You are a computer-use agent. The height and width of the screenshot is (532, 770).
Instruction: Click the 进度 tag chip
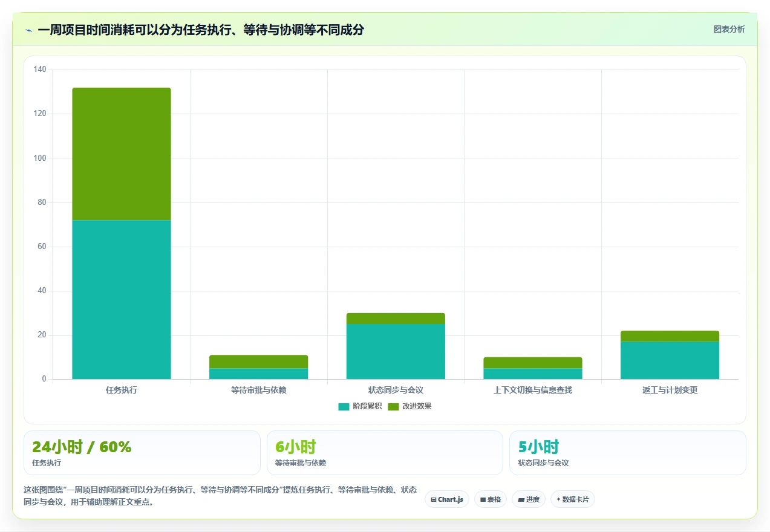click(x=528, y=499)
